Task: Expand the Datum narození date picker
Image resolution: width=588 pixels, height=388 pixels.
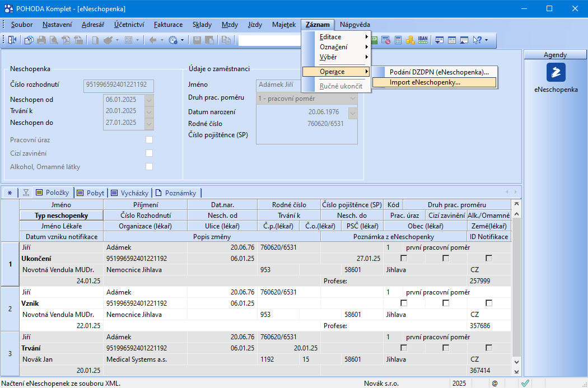Action: pyautogui.click(x=352, y=113)
